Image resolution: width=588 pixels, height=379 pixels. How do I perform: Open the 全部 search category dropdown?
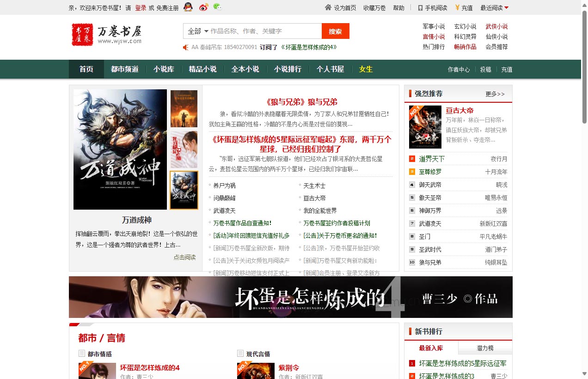pos(198,31)
